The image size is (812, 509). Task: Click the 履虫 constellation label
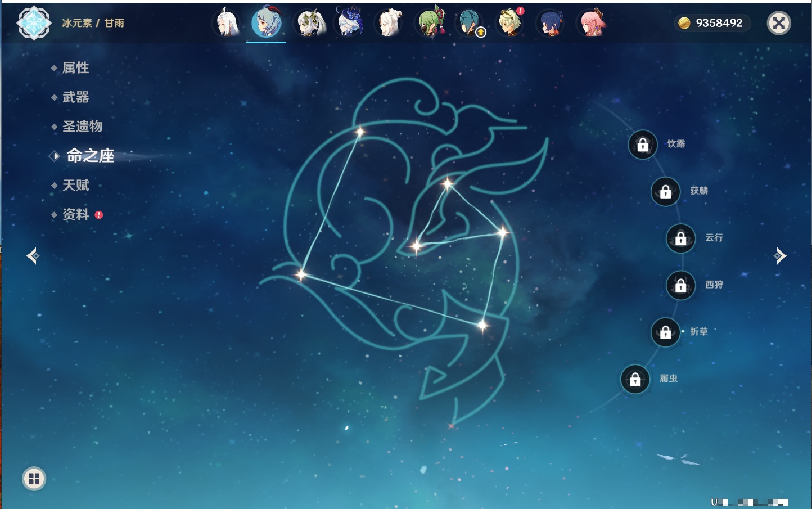coord(669,379)
